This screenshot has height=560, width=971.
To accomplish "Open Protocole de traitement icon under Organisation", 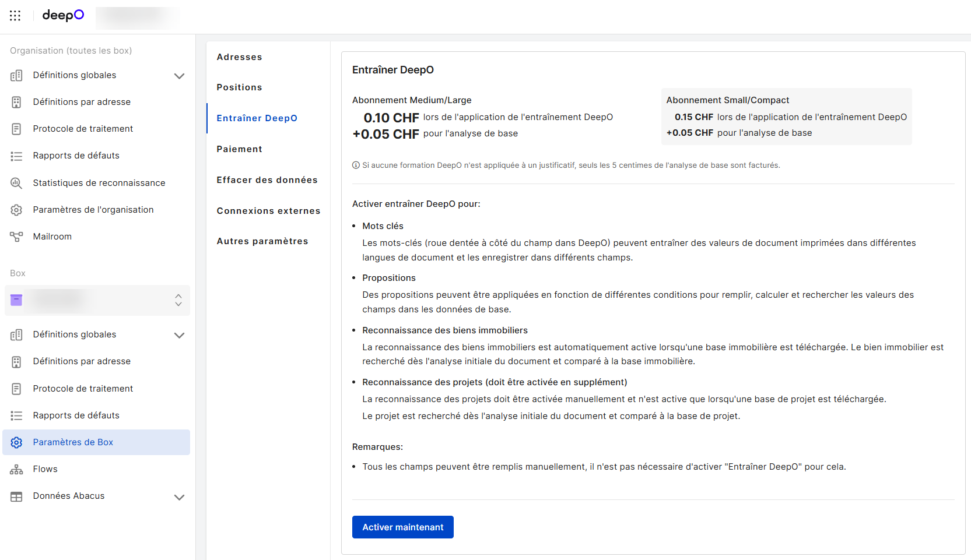I will coord(16,129).
